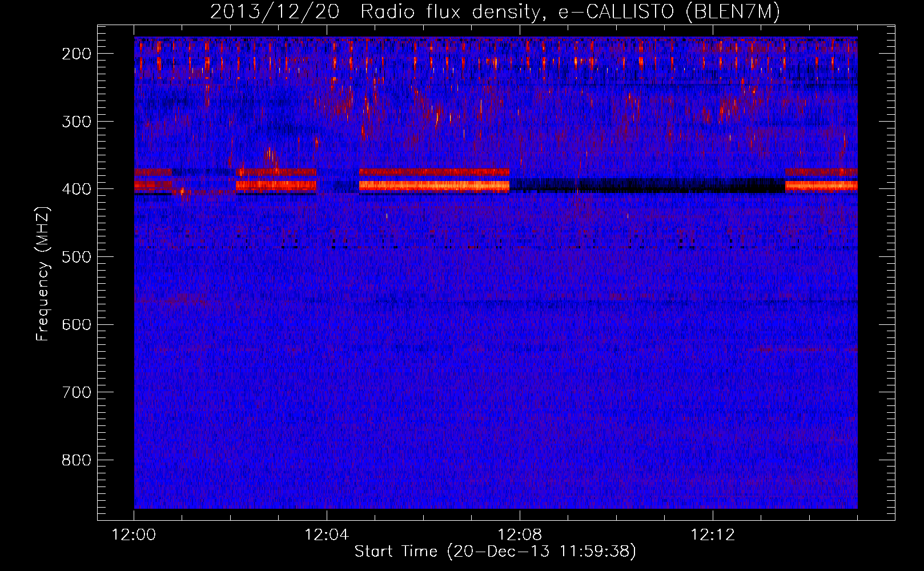Click the 800 frequency tick label

76,460
